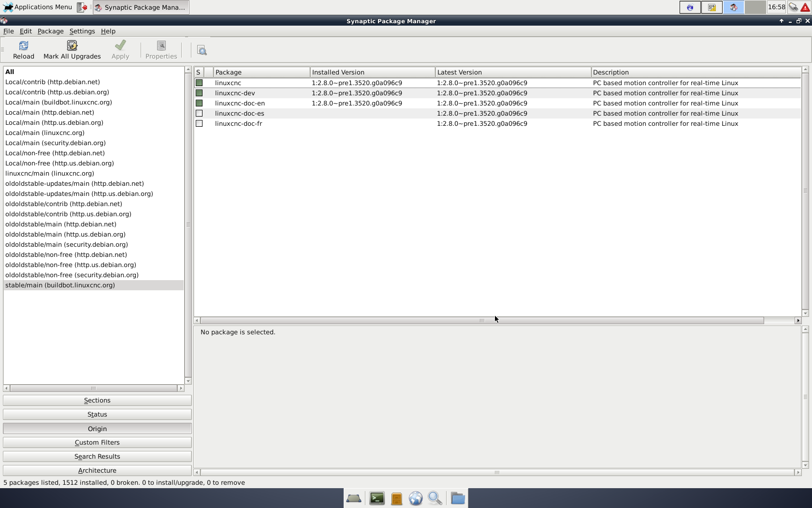This screenshot has height=508, width=812.
Task: Select the linuxcnc-dev package name
Action: [x=235, y=93]
